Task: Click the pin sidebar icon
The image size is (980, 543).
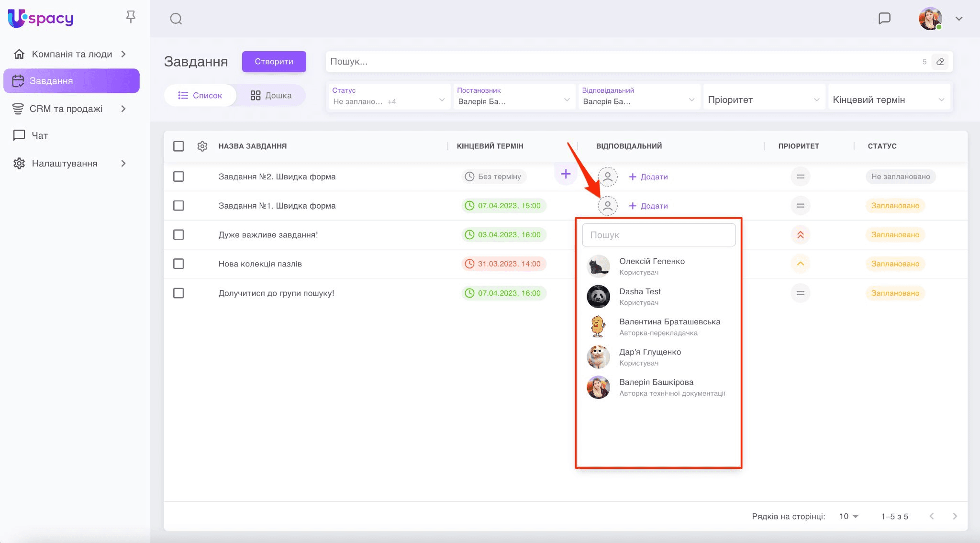Action: pyautogui.click(x=131, y=17)
